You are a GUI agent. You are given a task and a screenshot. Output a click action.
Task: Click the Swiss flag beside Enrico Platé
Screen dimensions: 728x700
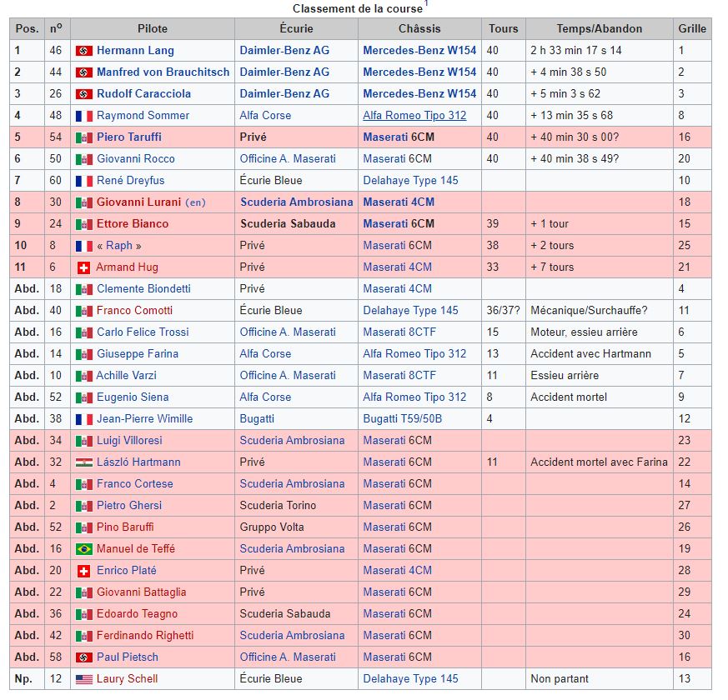tap(83, 571)
